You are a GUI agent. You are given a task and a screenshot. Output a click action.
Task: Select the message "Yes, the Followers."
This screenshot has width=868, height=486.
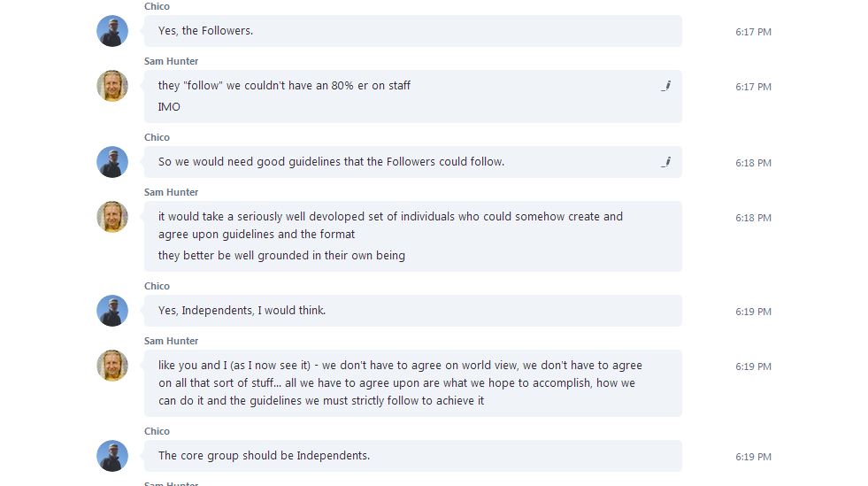pos(205,31)
